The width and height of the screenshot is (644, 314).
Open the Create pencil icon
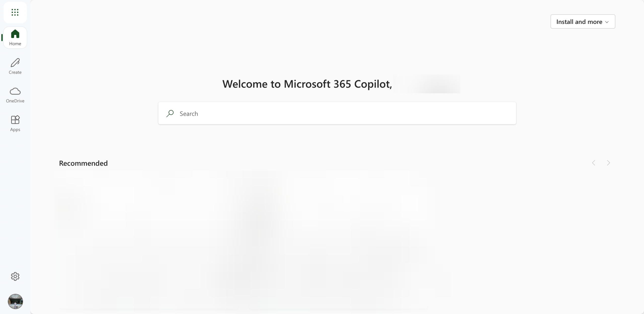pyautogui.click(x=15, y=63)
